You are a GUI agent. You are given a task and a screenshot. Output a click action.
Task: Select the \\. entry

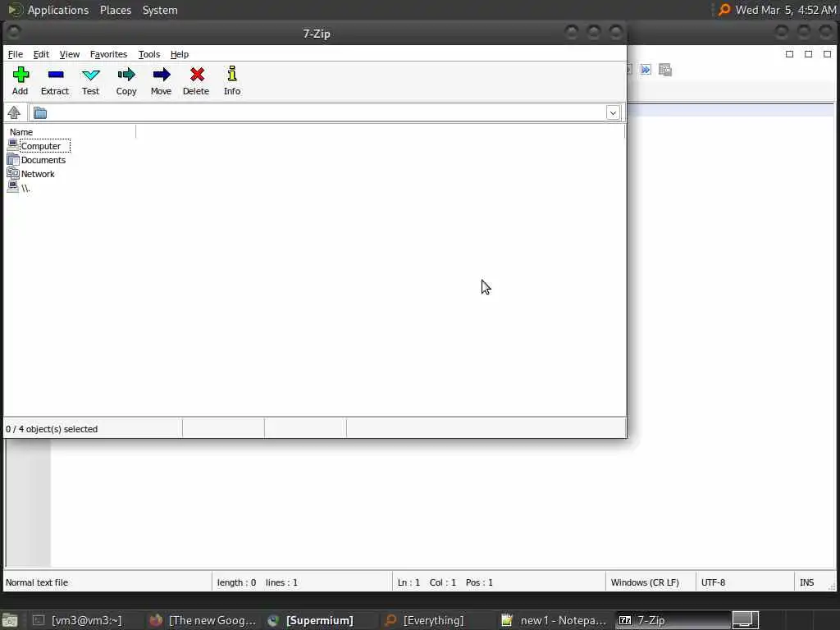(25, 188)
